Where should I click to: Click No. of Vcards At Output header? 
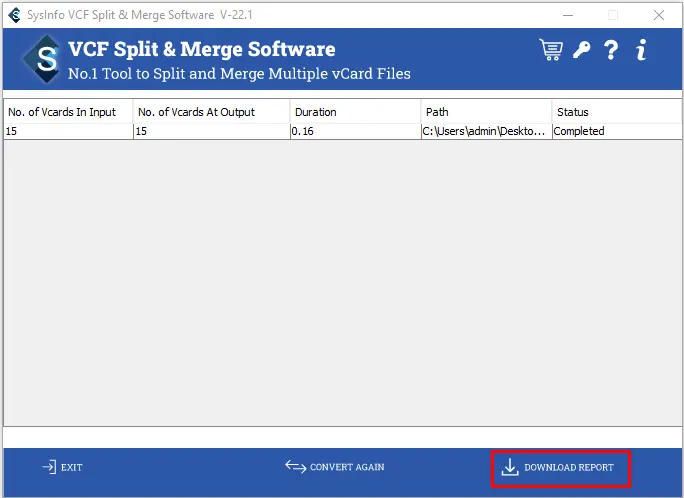211,112
